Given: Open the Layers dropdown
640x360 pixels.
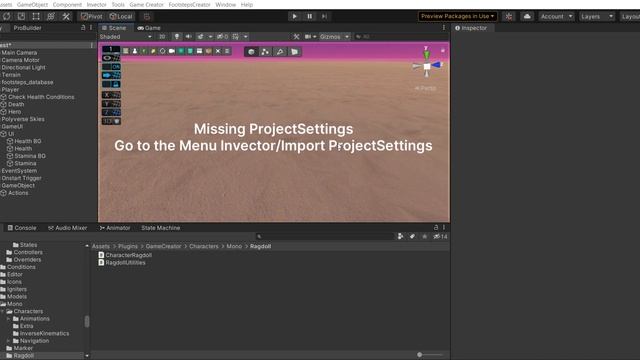Looking at the screenshot, I should tap(597, 16).
